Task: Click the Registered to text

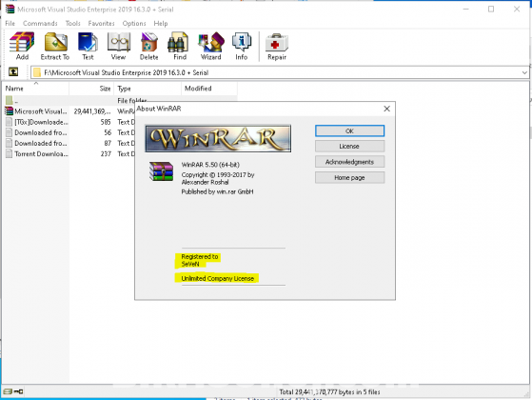Action: pyautogui.click(x=200, y=256)
